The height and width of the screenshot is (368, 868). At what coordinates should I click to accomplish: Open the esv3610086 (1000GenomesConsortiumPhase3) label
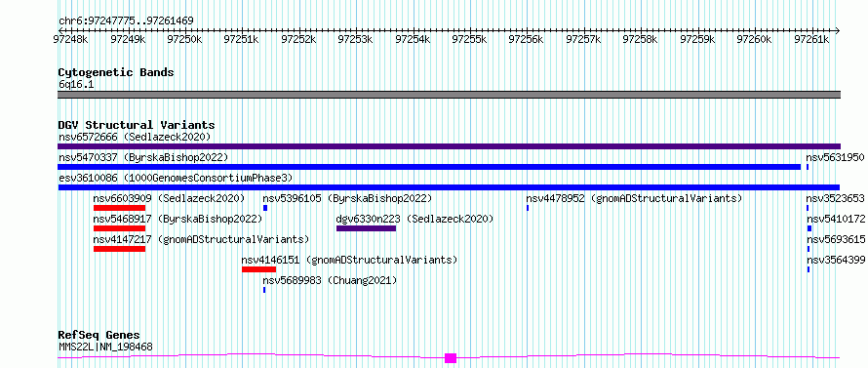click(x=176, y=178)
